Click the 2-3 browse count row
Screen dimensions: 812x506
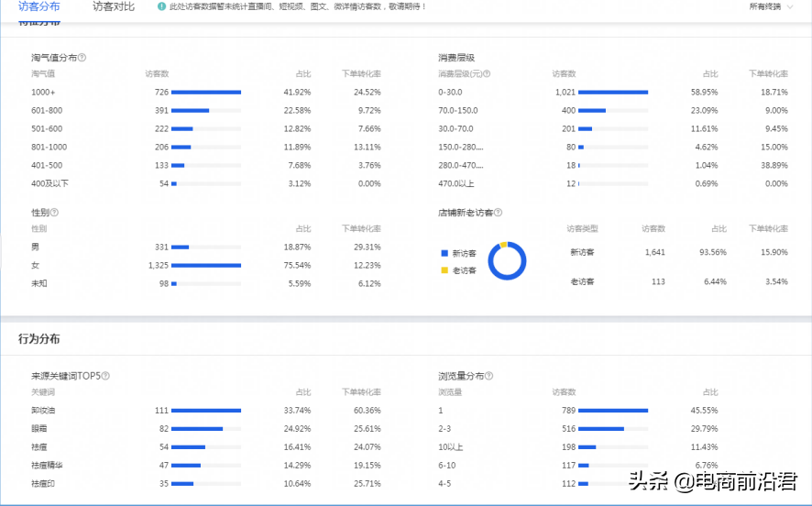click(x=578, y=428)
